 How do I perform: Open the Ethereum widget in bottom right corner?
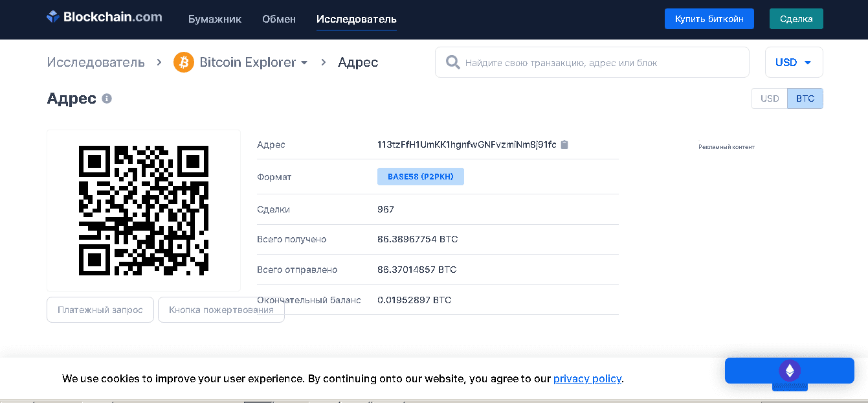pos(789,370)
